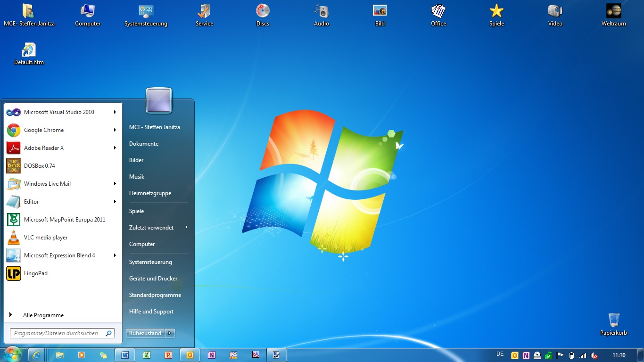Focus the Programme/Dateien durchsuchen search box

click(x=58, y=333)
